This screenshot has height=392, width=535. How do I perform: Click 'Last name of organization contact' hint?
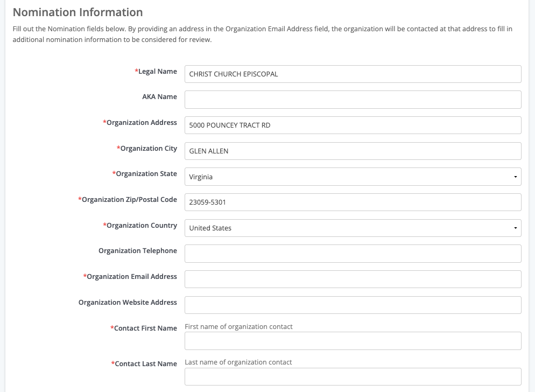238,362
